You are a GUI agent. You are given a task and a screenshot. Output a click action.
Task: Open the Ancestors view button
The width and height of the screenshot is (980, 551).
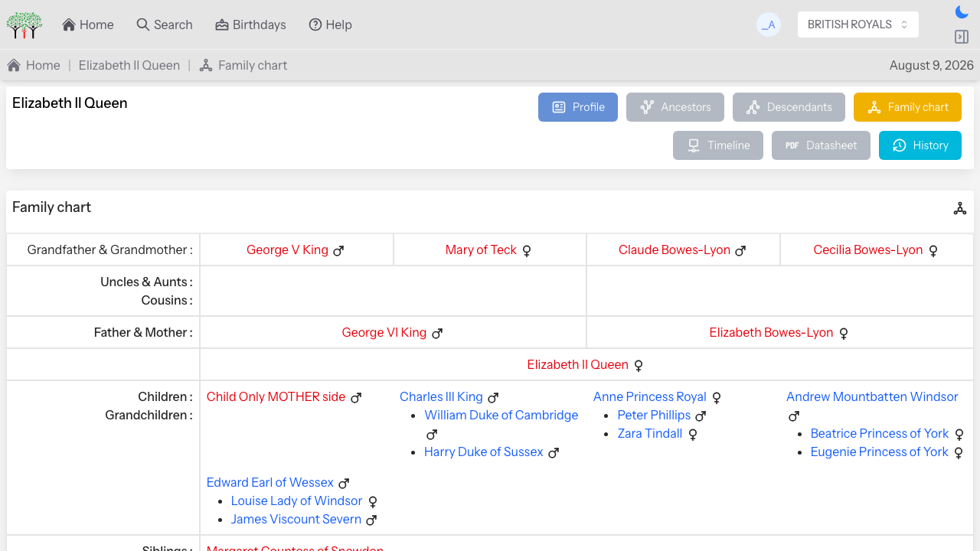pos(675,107)
